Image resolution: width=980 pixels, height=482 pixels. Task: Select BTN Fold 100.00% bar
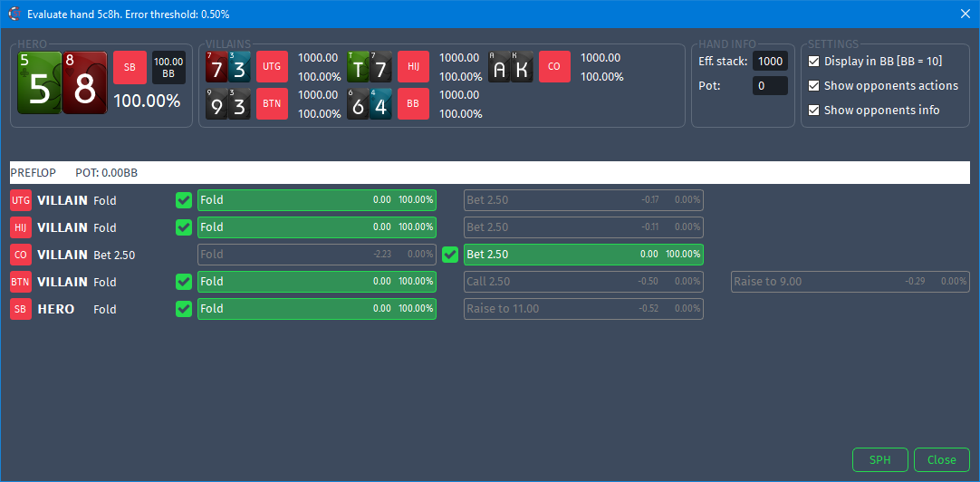click(317, 282)
